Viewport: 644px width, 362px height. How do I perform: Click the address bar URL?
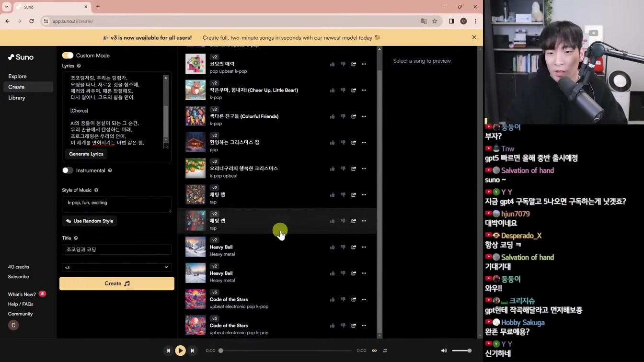click(x=73, y=21)
